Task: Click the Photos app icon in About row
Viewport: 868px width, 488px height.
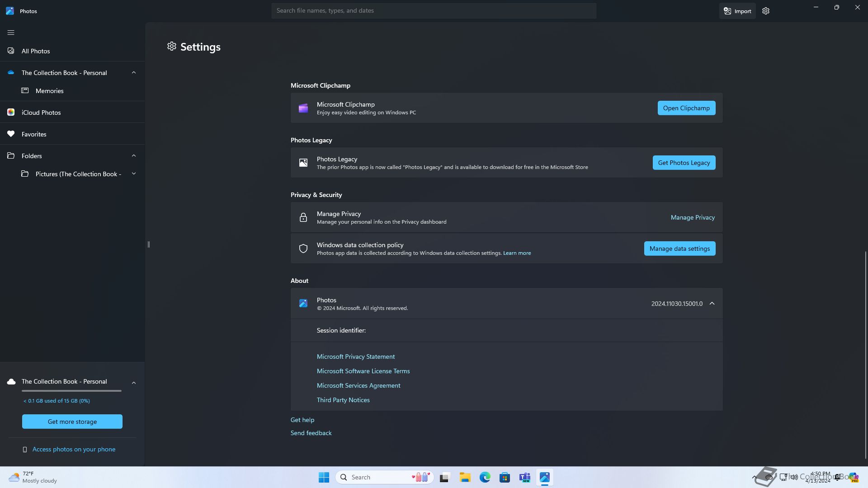Action: [303, 304]
